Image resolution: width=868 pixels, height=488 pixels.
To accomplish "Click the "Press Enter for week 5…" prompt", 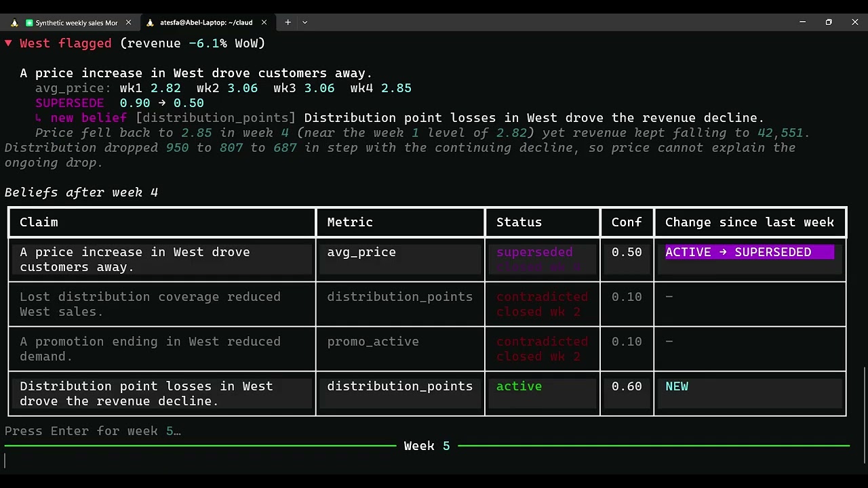I will tap(93, 431).
